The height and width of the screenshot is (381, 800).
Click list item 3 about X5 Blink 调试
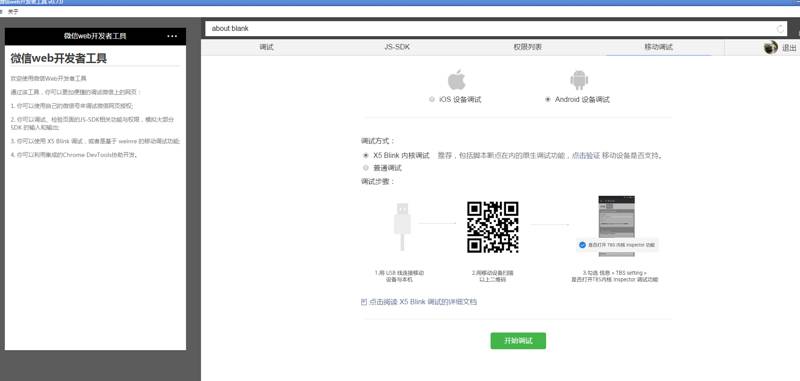95,141
